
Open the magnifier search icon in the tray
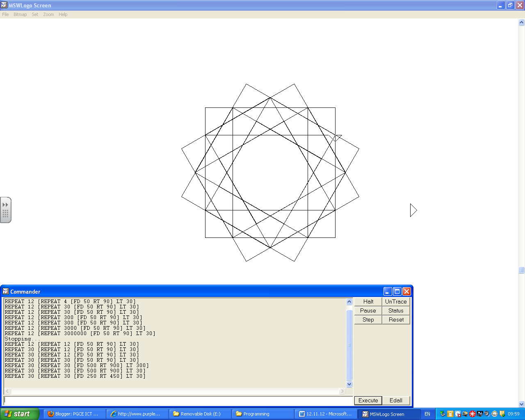click(x=465, y=414)
